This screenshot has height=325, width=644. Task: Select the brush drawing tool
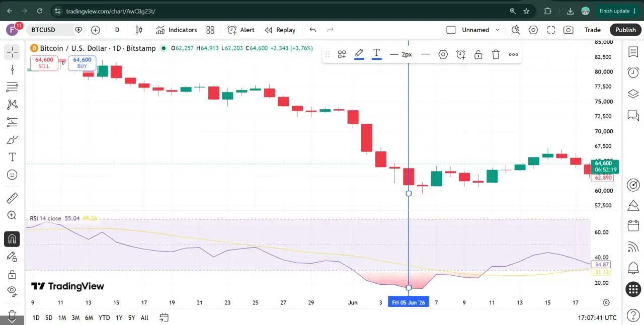click(12, 140)
